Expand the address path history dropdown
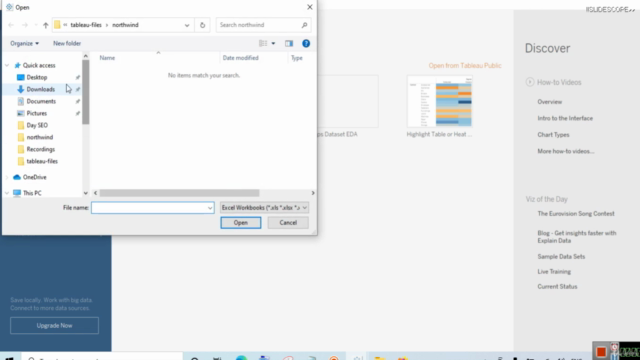This screenshot has height=360, width=640. pos(187,25)
